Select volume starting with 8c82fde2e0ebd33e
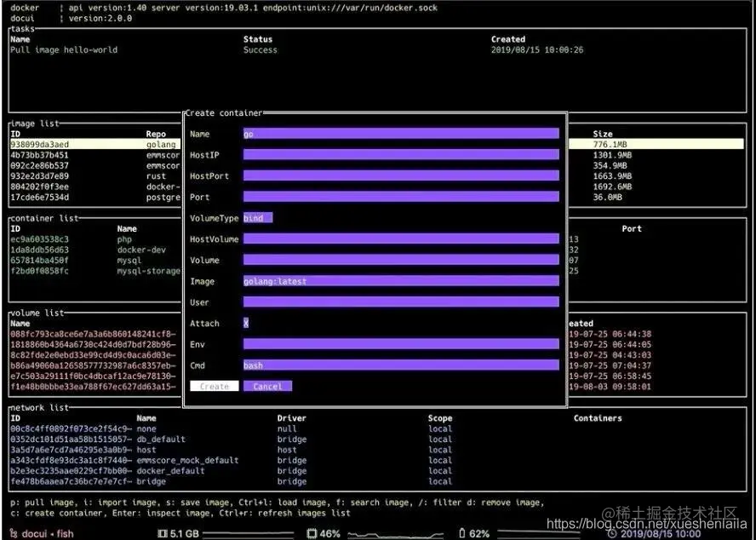 [x=93, y=355]
